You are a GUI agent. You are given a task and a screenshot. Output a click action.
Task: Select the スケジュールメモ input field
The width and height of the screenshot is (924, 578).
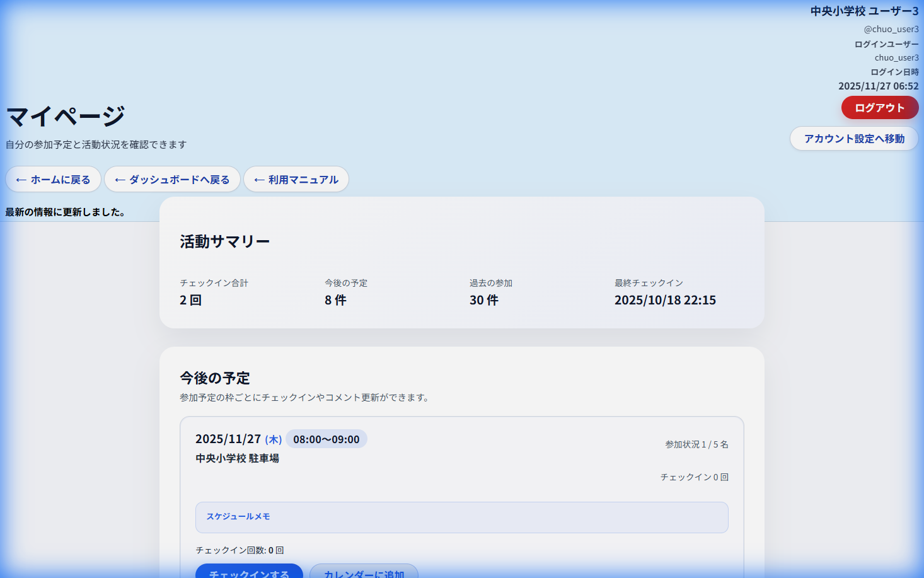461,517
